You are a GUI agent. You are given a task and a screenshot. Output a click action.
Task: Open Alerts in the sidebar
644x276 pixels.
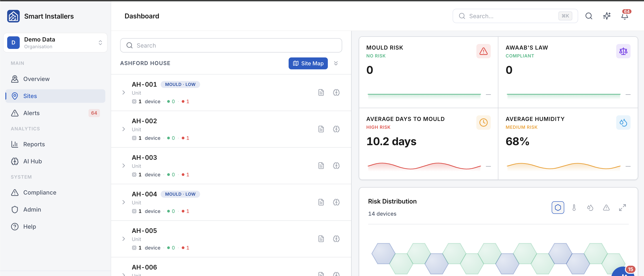coord(55,113)
